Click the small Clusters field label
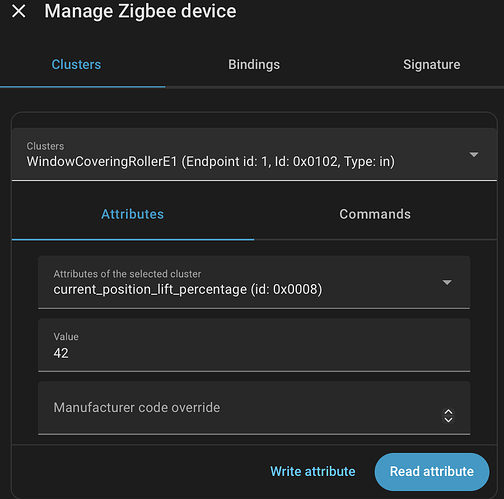 click(45, 146)
